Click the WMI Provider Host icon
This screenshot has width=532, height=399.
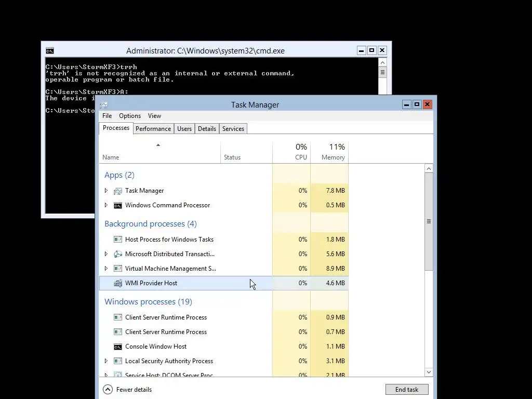coord(118,283)
